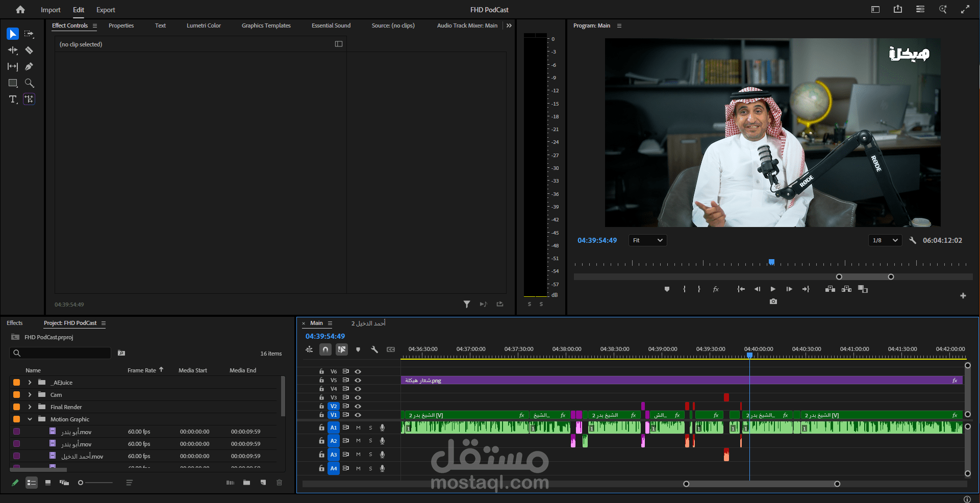Switch to the Lumetri Color tab
Screen dimensions: 980x503
coord(204,26)
